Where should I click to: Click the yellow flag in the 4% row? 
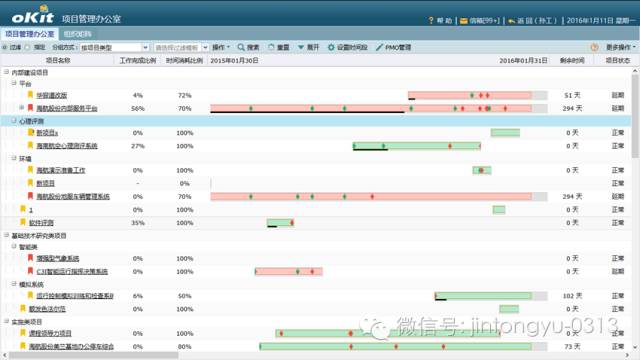(30, 95)
